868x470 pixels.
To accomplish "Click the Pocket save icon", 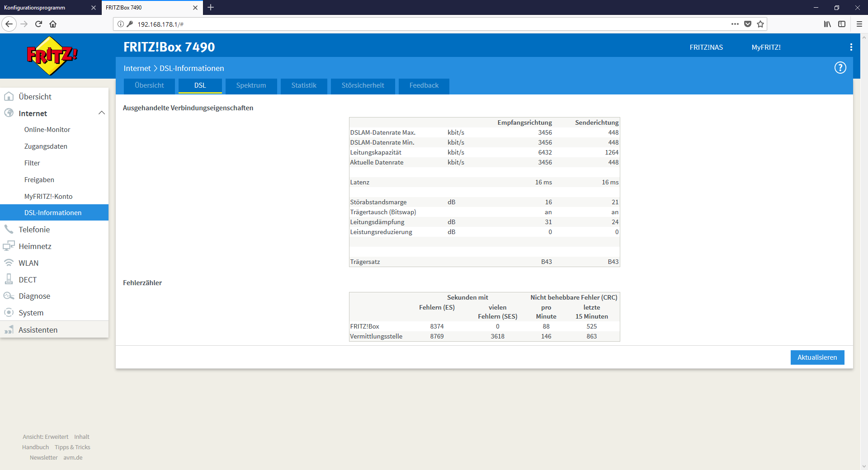I will (748, 24).
